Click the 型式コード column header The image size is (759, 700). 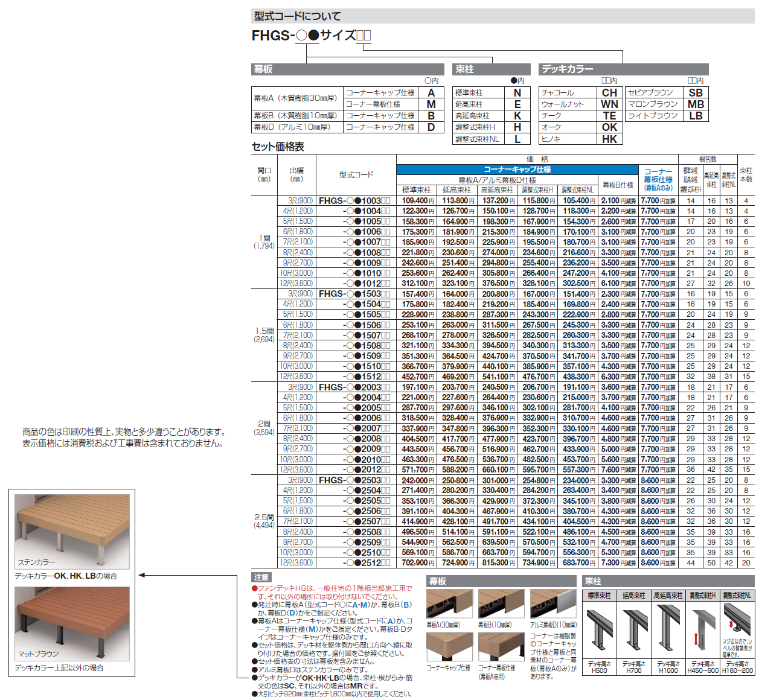pos(356,175)
